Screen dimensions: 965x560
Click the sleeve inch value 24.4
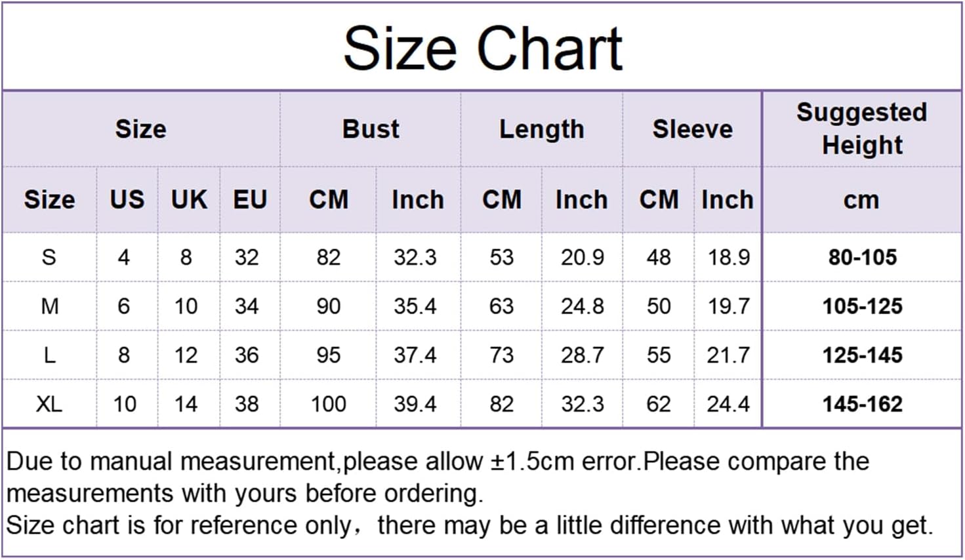point(728,404)
